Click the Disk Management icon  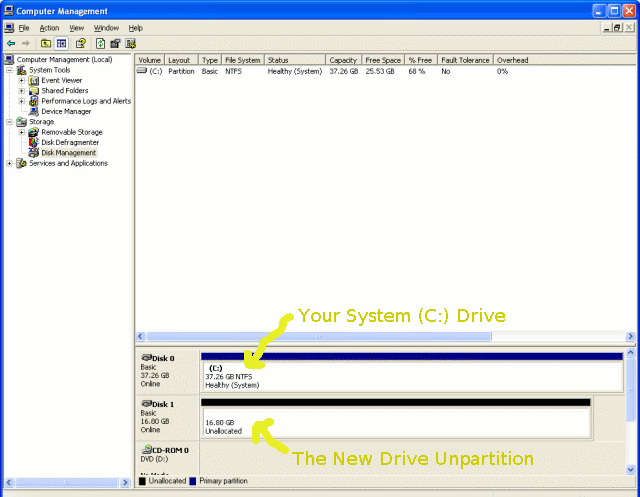click(34, 153)
